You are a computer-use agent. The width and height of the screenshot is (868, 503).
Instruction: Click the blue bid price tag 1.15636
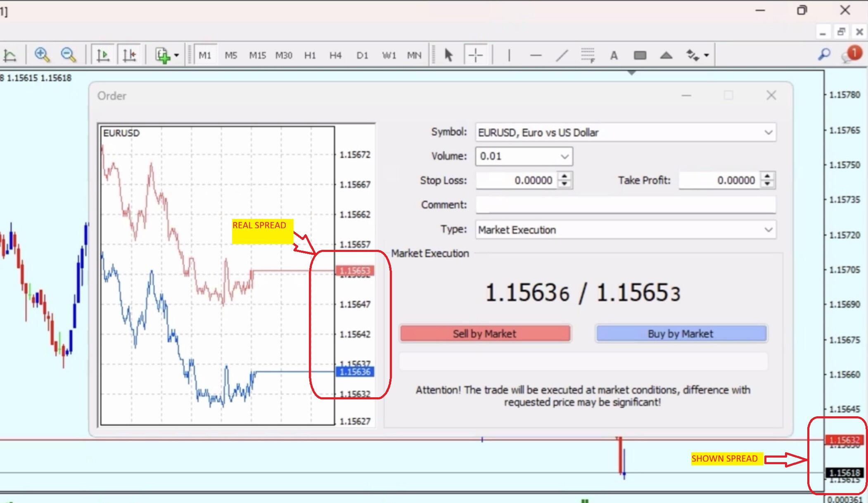(x=355, y=372)
